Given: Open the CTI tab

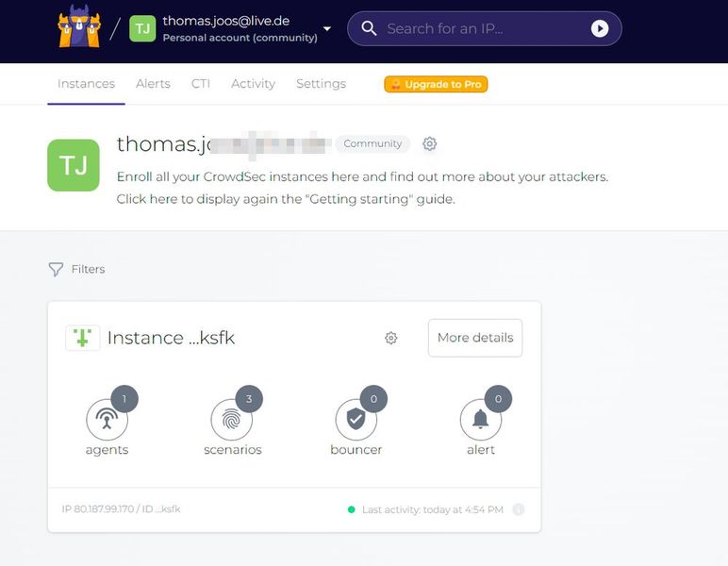Looking at the screenshot, I should click(201, 84).
